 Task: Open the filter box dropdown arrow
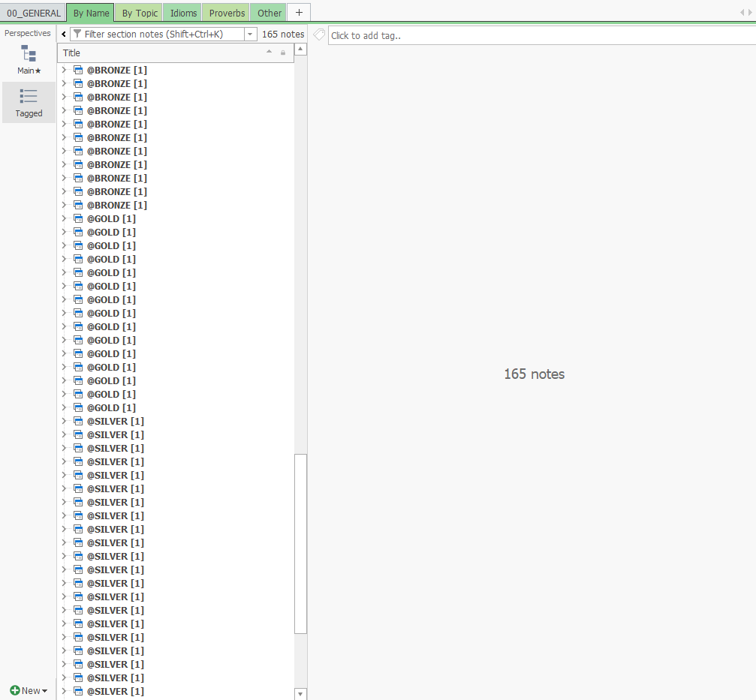(251, 34)
